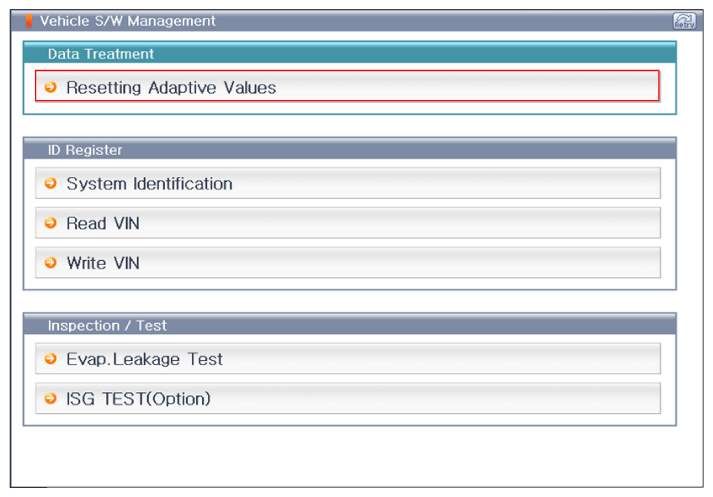Hit the orange arrow by ISG TEST(Option)
The height and width of the screenshot is (497, 713).
click(x=51, y=399)
